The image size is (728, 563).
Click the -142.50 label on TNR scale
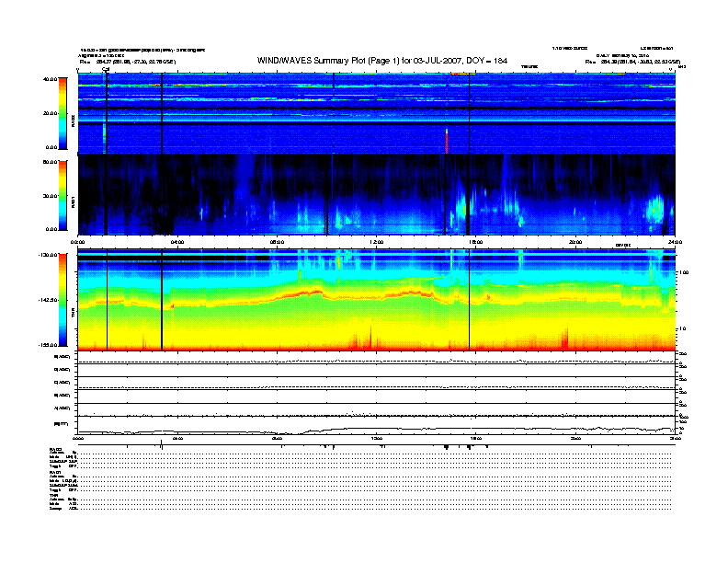click(49, 300)
